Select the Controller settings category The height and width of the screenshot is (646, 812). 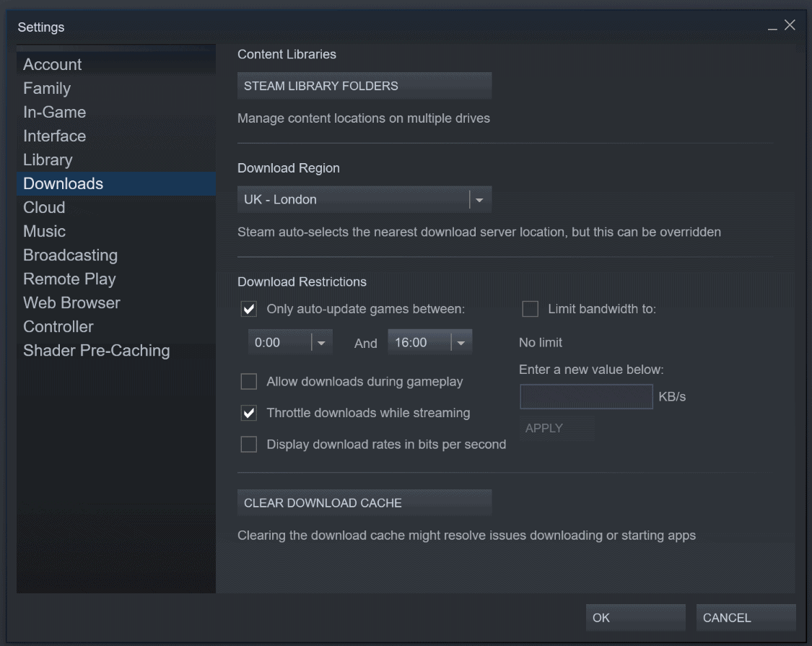(x=58, y=326)
